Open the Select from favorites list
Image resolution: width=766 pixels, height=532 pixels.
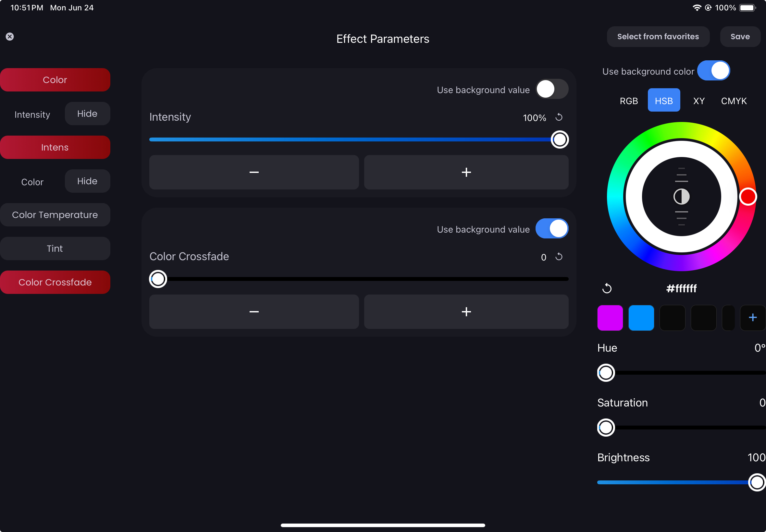(658, 37)
